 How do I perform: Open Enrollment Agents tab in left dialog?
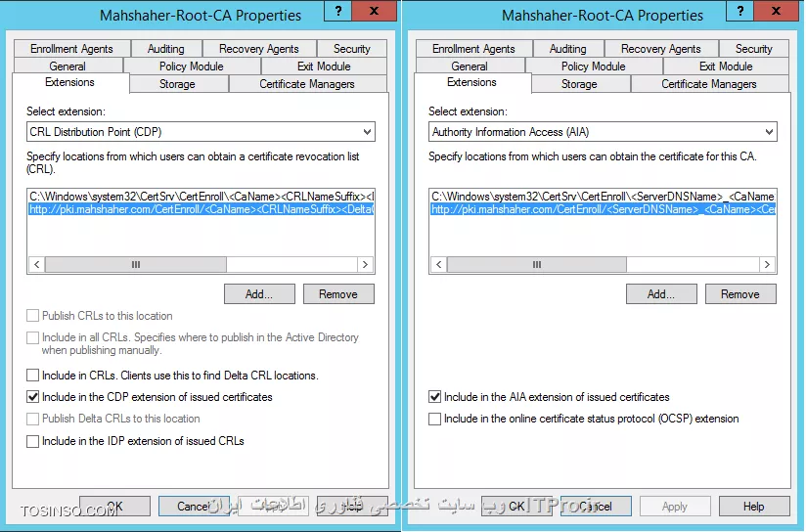tap(72, 48)
